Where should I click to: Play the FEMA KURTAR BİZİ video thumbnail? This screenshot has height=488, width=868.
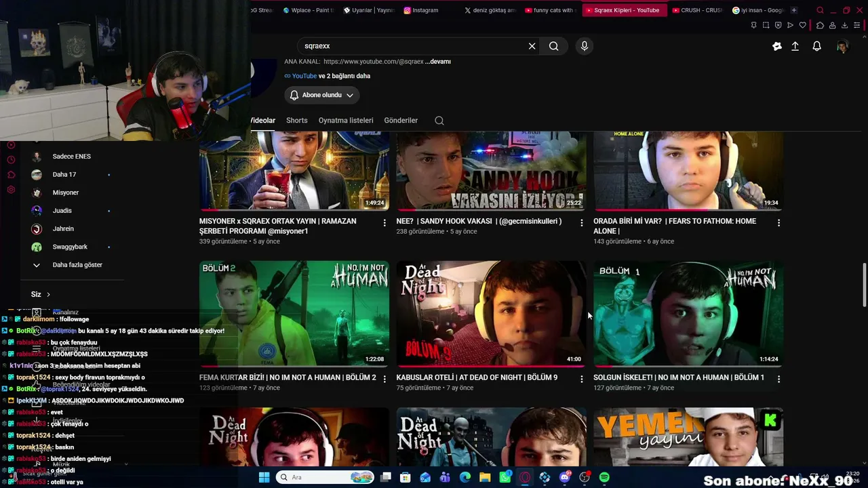tap(294, 314)
